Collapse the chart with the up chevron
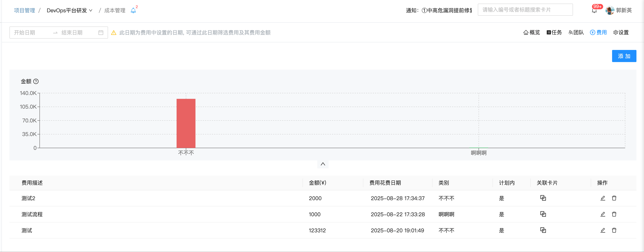Image resolution: width=644 pixels, height=252 pixels. tap(323, 164)
